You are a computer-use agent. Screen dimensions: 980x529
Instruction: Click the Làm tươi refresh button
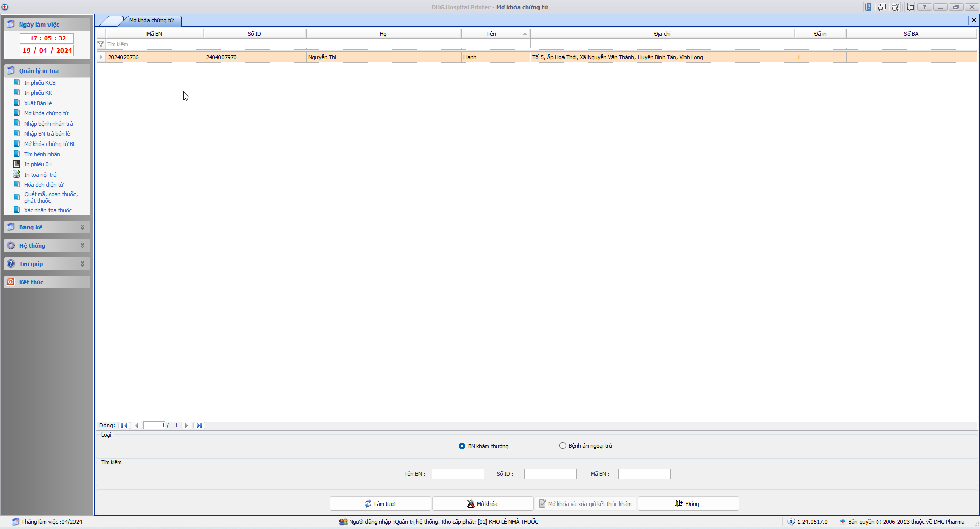coord(380,503)
